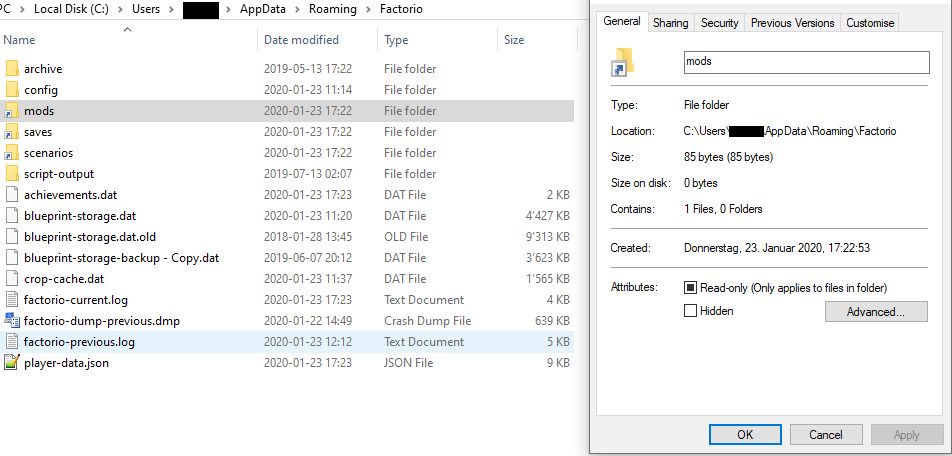Click the factorio-dump-previous.dmp crash dump icon
This screenshot has width=952, height=456.
tap(12, 321)
